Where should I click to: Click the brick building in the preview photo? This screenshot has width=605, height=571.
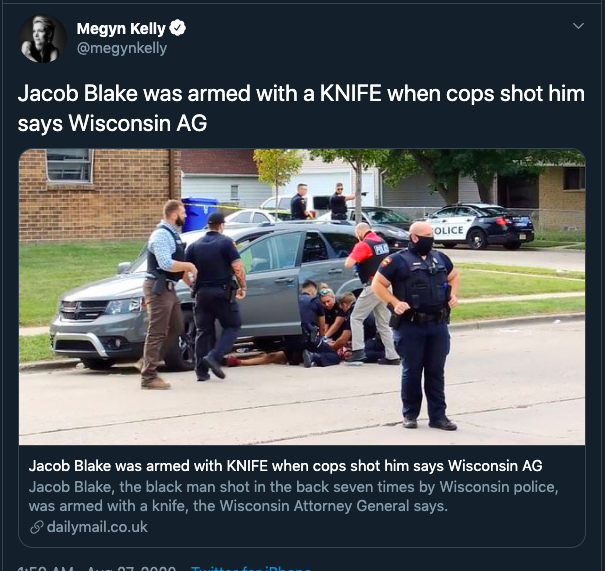pos(100,195)
